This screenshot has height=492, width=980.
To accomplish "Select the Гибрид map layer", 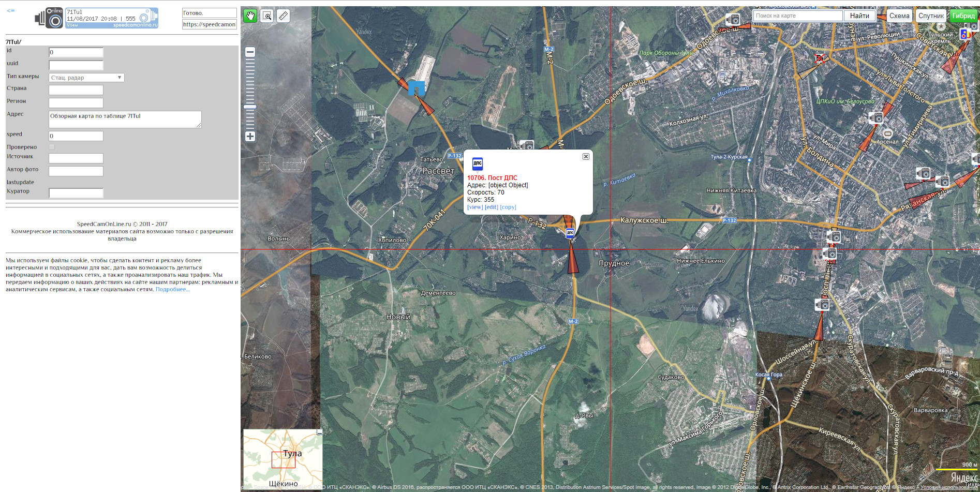I will tap(963, 16).
